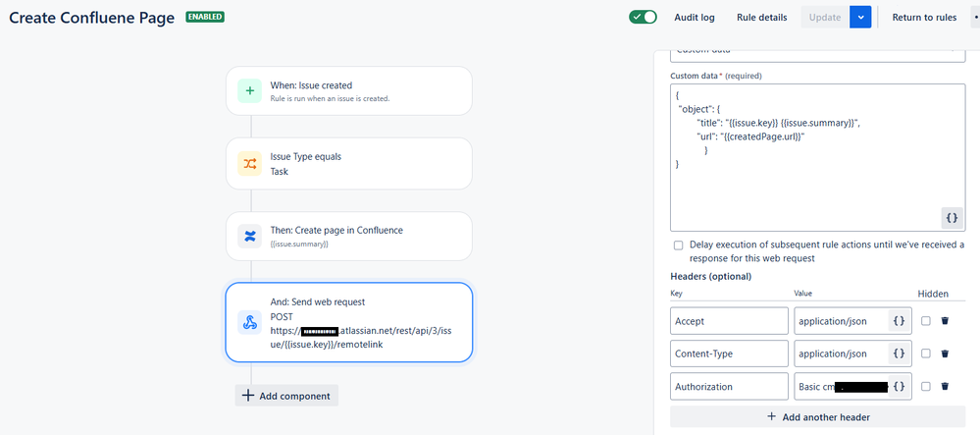Click the Content-Type key input field
980x435 pixels.
pyautogui.click(x=730, y=353)
